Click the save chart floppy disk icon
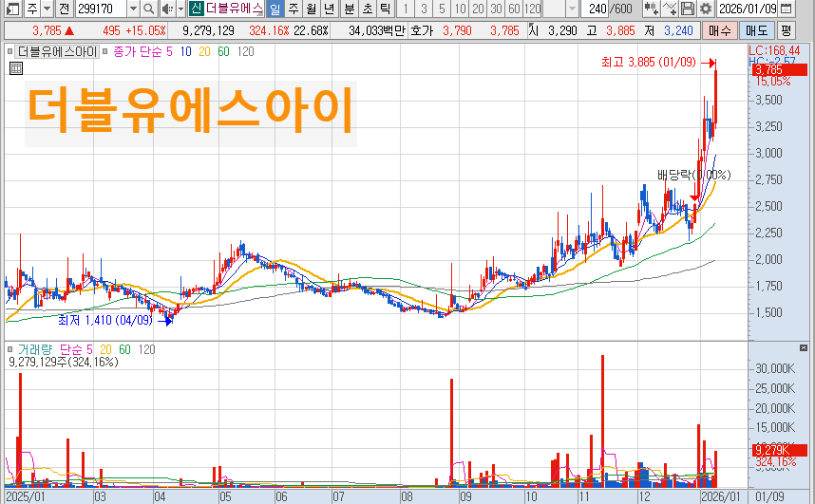 coord(687,9)
